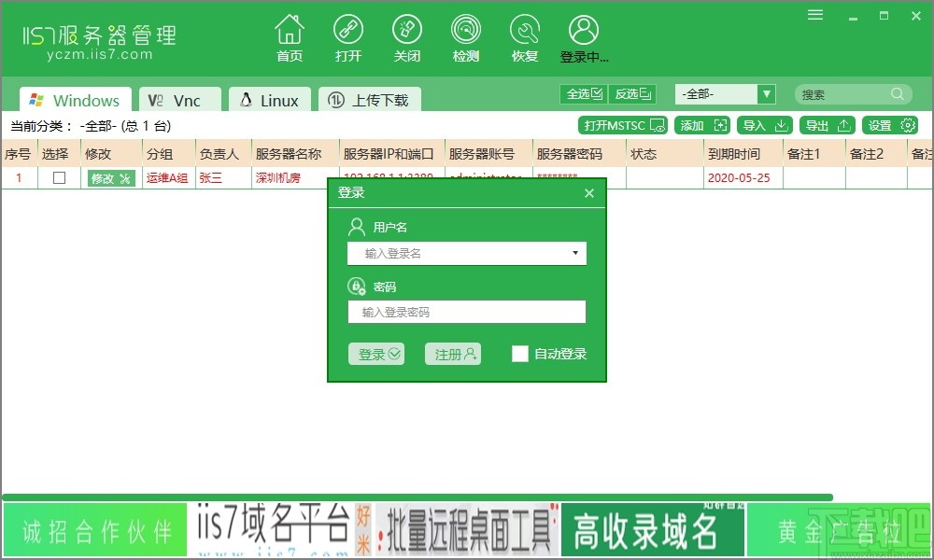The width and height of the screenshot is (934, 560).
Task: Open the 设置 settings panel
Action: (x=889, y=124)
